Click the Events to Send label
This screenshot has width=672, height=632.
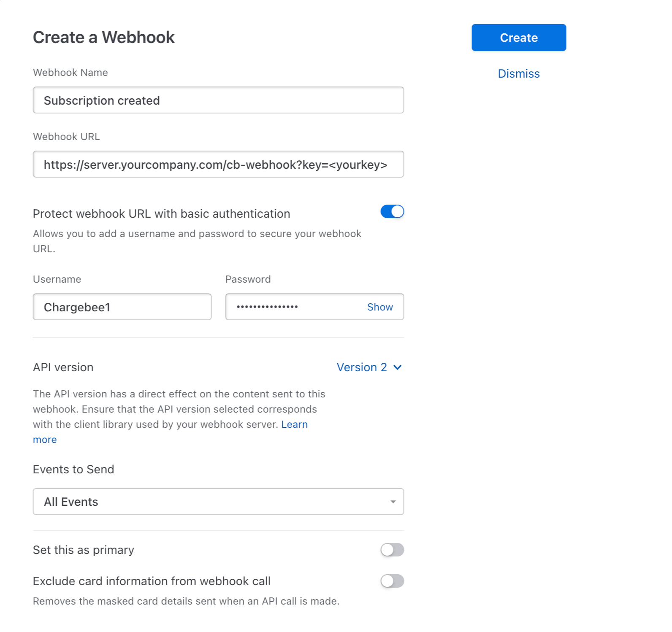click(73, 470)
